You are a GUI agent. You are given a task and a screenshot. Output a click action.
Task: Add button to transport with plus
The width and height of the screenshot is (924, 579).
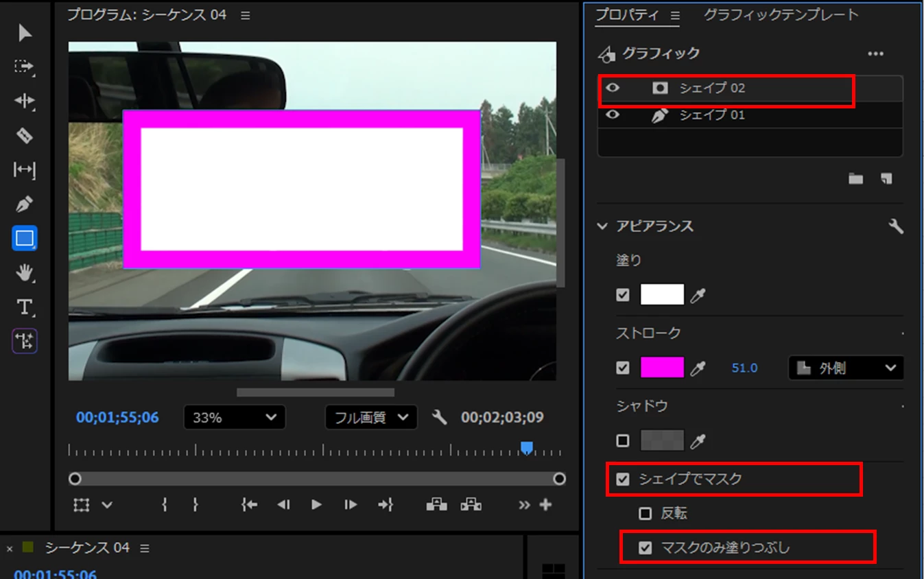[546, 505]
